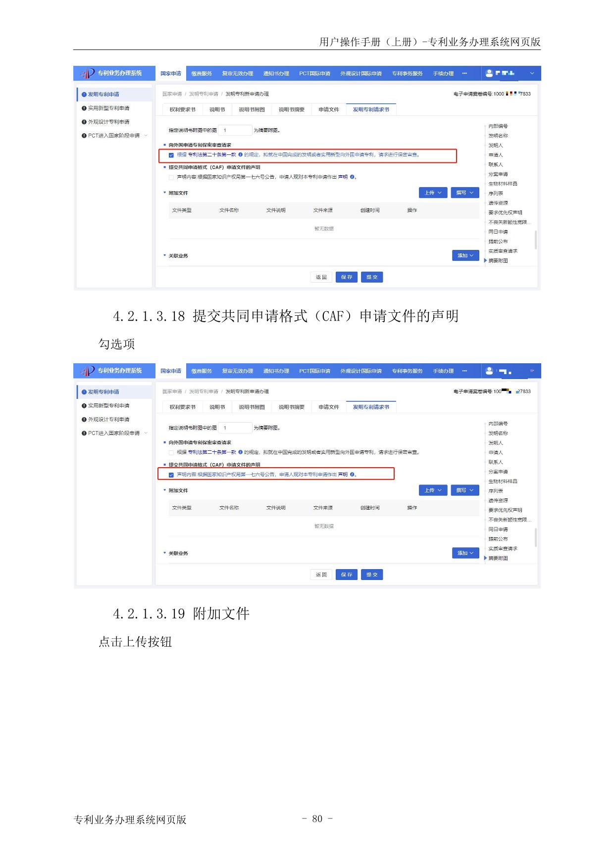Click the 发明专利申请 sidebar icon in upper screenshot

(84, 95)
